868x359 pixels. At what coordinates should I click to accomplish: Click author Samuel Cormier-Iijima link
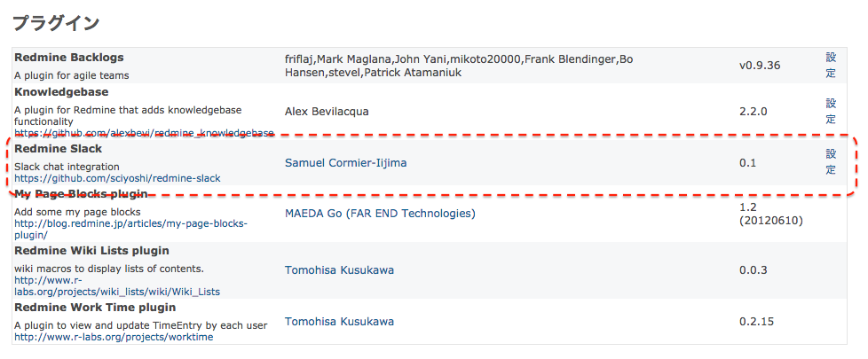pos(345,162)
